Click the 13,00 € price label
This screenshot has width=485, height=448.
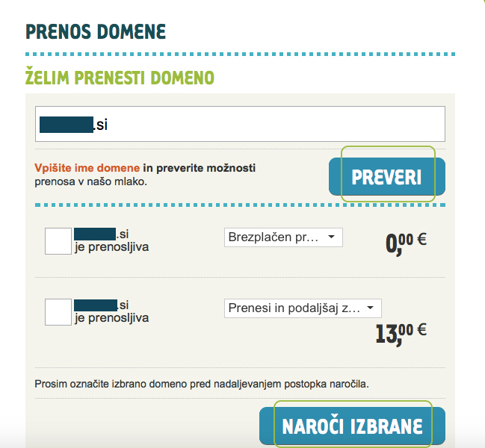click(401, 335)
